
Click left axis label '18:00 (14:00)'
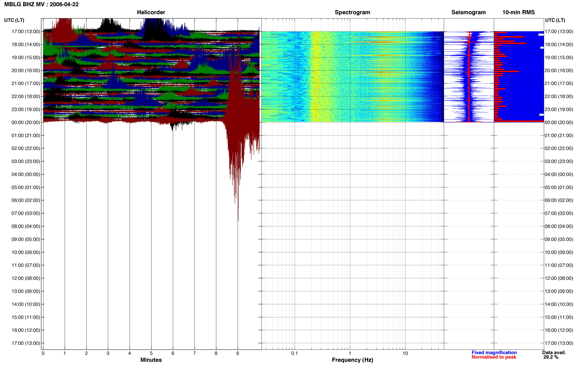point(26,45)
